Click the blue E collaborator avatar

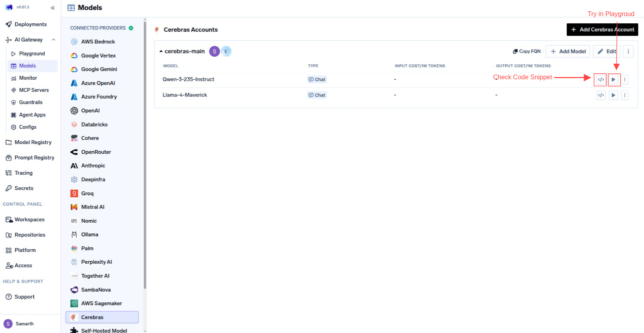pos(226,52)
